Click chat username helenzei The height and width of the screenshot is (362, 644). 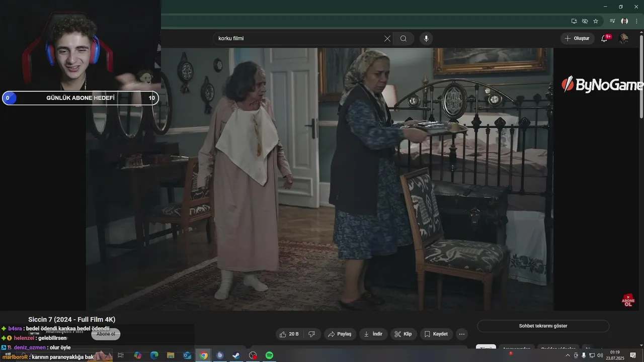(24, 338)
